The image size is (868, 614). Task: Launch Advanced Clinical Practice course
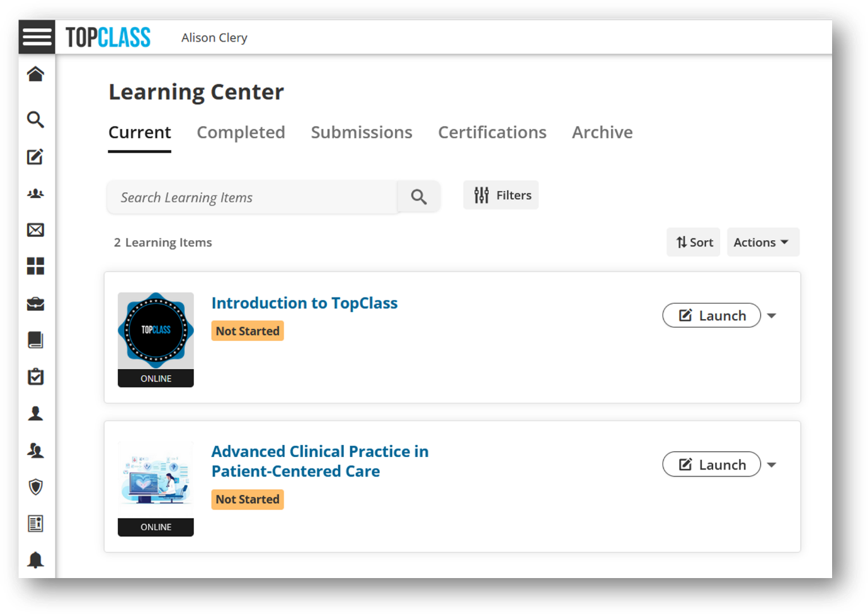tap(712, 465)
